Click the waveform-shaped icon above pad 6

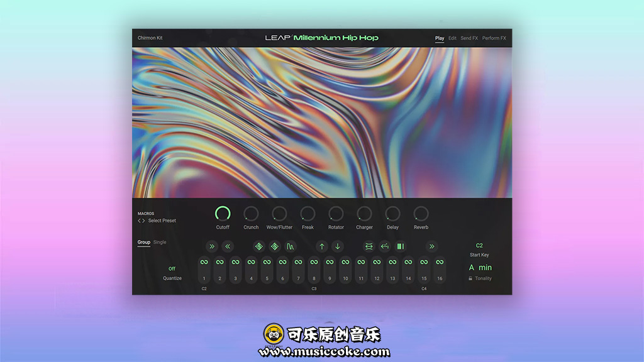click(x=290, y=246)
